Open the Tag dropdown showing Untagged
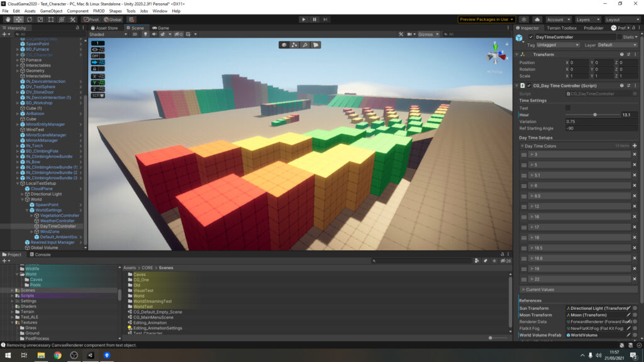The height and width of the screenshot is (362, 644). pyautogui.click(x=558, y=45)
